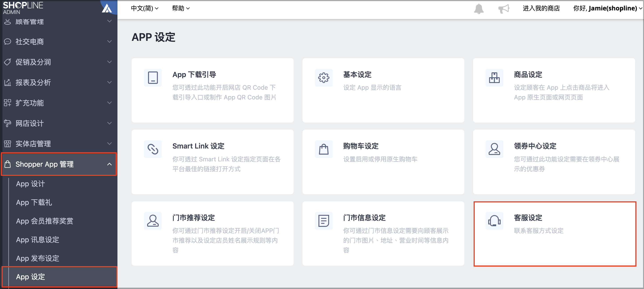Click text '设定 App 显示的语言'

coord(372,87)
